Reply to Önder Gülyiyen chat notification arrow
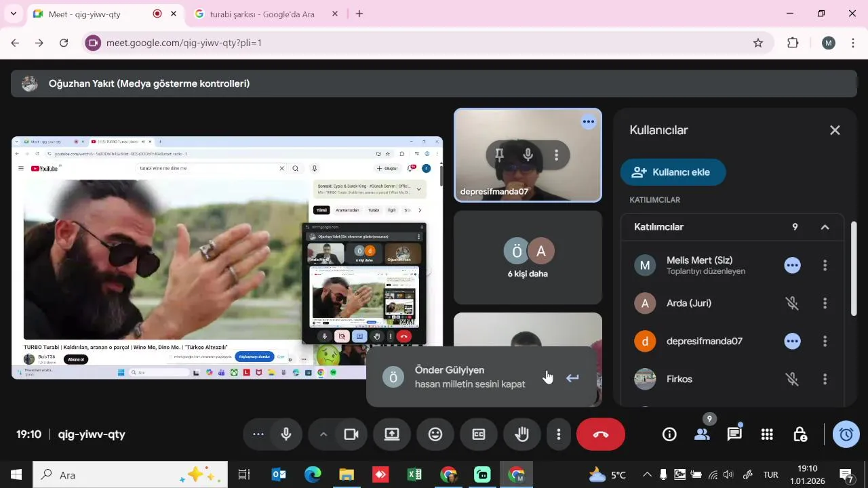This screenshot has height=488, width=868. 572,378
